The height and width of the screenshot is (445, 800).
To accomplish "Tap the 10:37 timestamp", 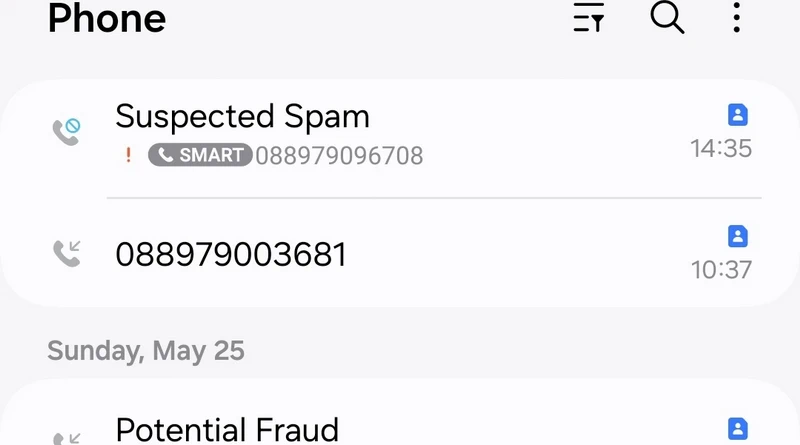I will [721, 270].
